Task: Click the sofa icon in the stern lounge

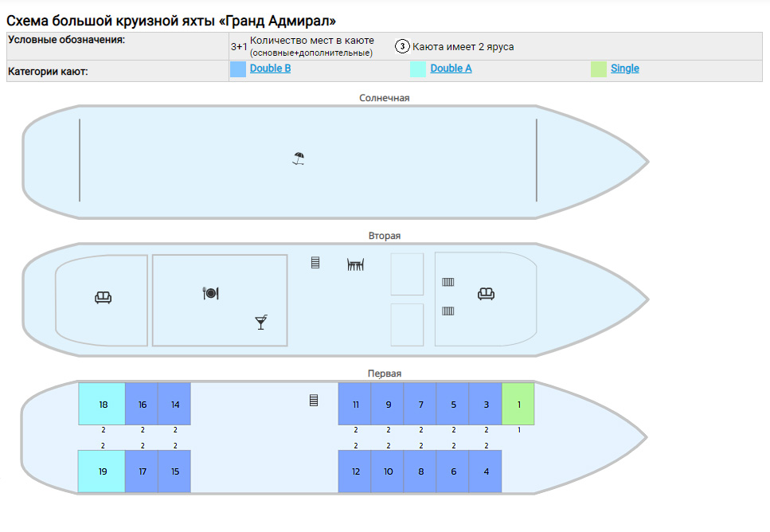Action: click(104, 297)
